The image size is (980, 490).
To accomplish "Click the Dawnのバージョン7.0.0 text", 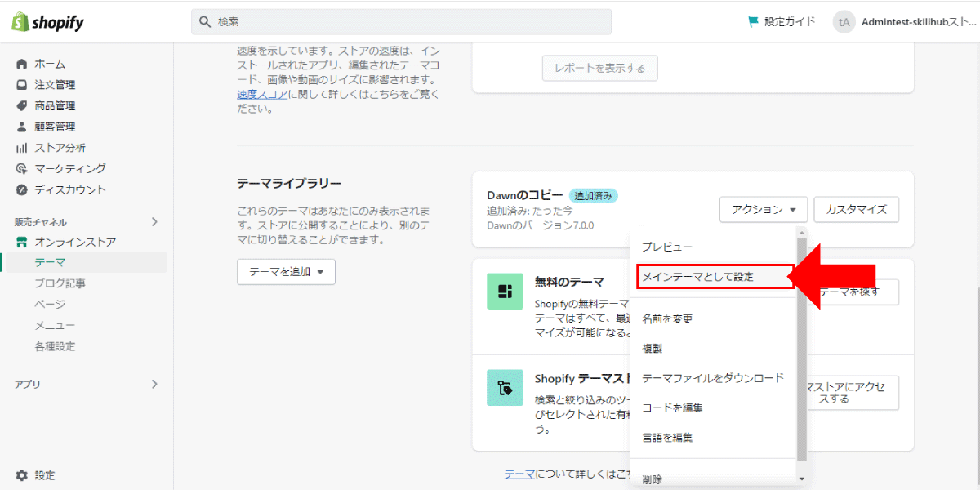I will coord(541,225).
